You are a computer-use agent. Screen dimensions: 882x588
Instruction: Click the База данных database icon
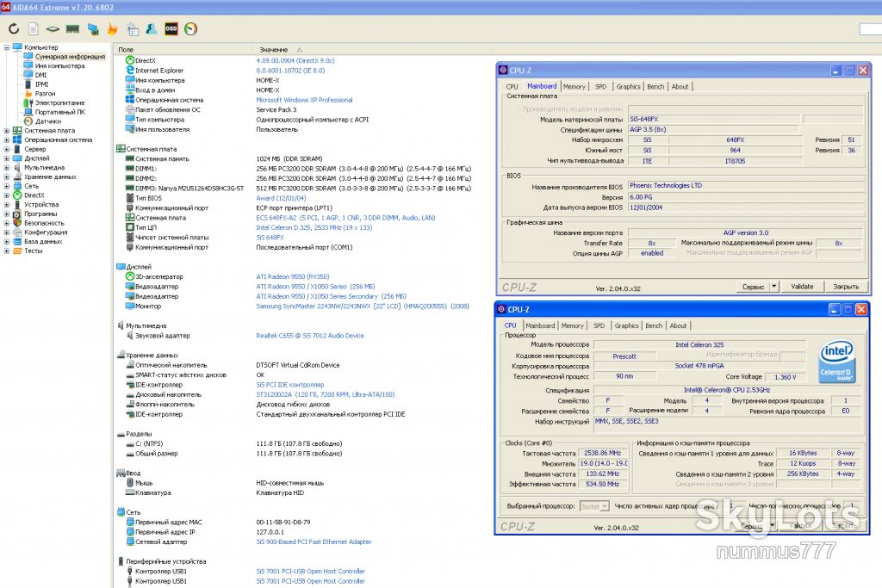(17, 241)
